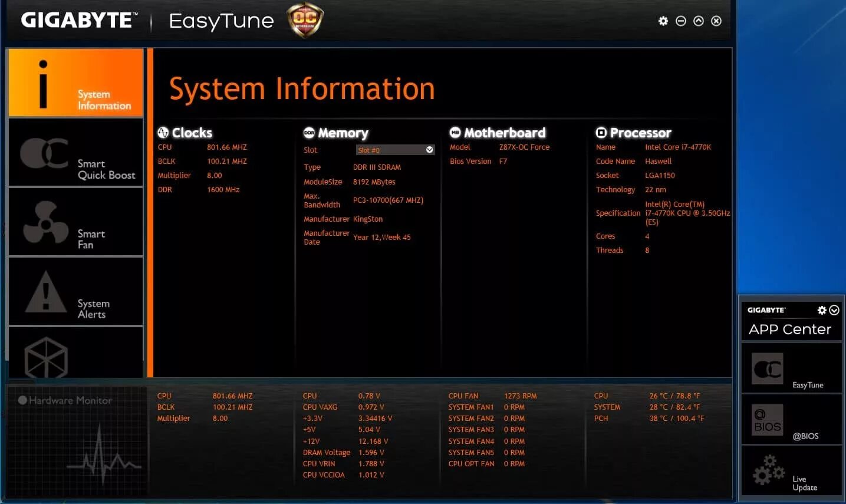Click the CPU clock value 801.66 MHZ under Clocks
This screenshot has width=846, height=504.
pyautogui.click(x=227, y=147)
